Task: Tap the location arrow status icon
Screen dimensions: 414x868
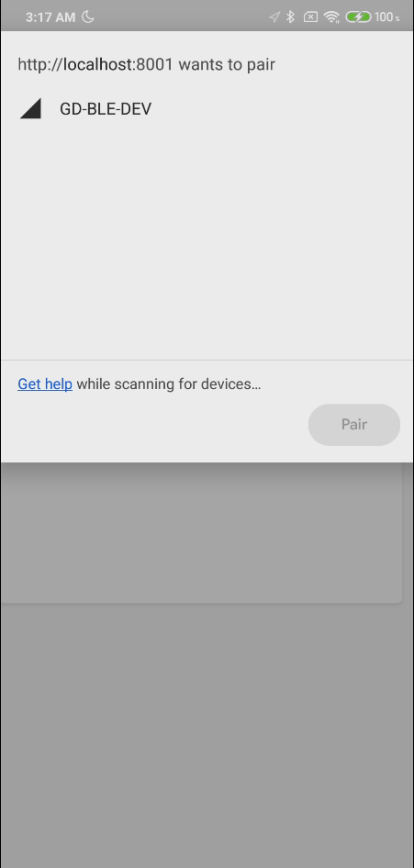Action: [x=274, y=17]
